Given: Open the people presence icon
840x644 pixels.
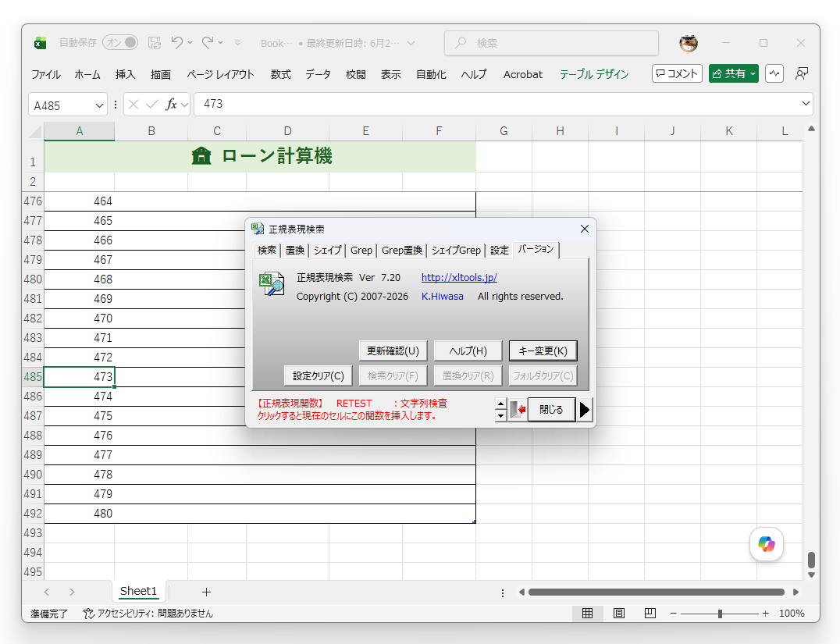Looking at the screenshot, I should 802,73.
